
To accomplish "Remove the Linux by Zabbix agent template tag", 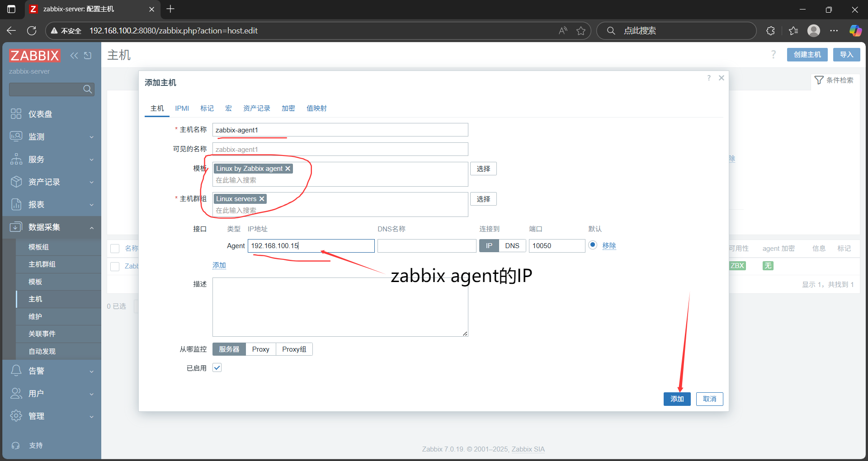I will [x=288, y=169].
